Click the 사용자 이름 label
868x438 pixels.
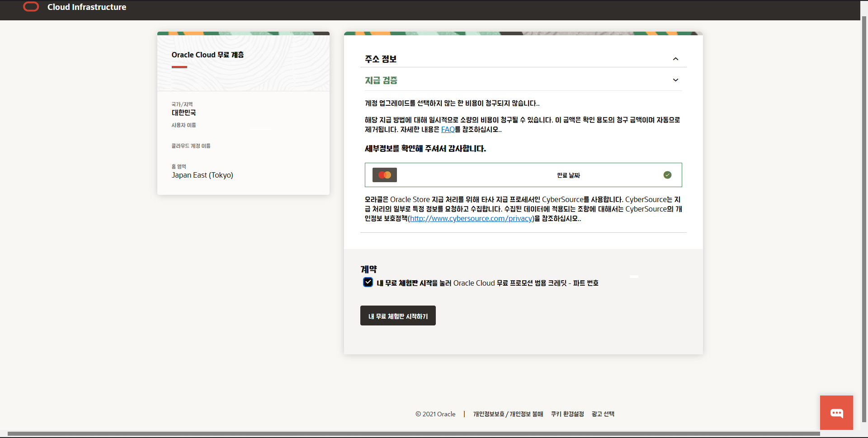[x=184, y=125]
